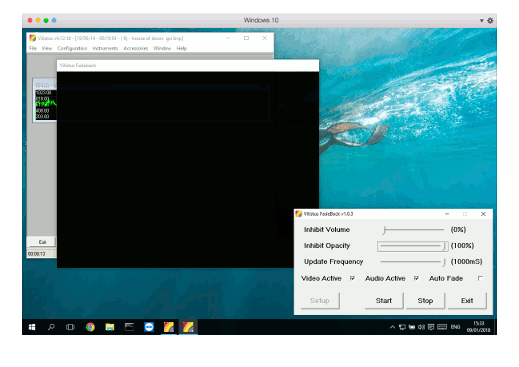Click the Vilistus app icon in main title bar
The height and width of the screenshot is (367, 519).
33,38
